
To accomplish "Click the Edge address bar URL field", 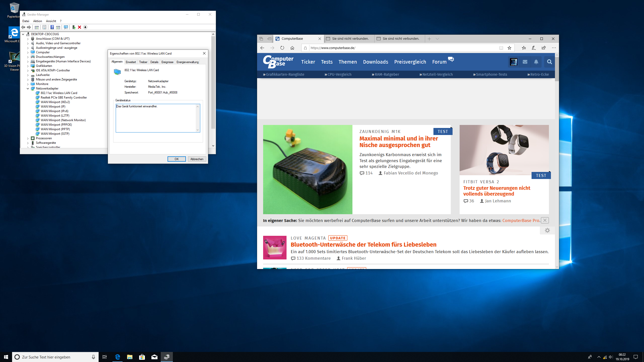I will point(403,48).
